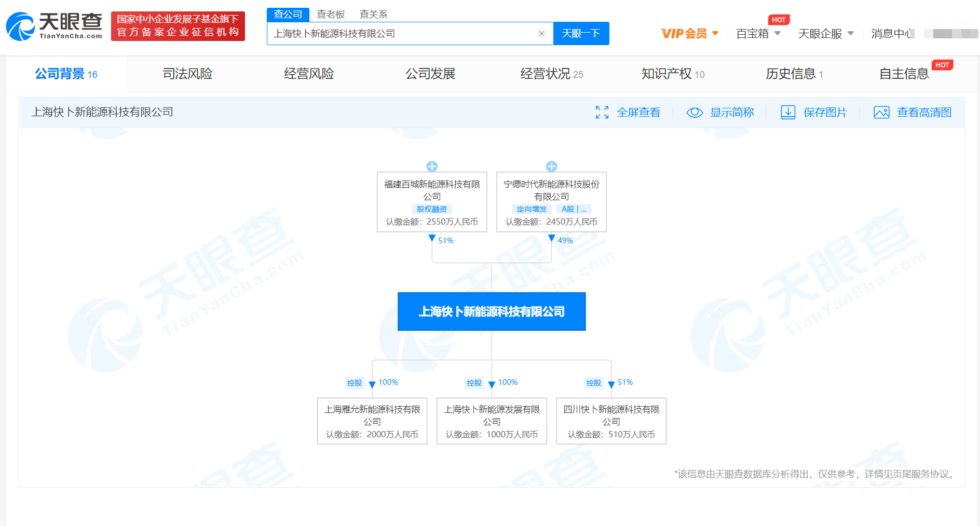Expand the plus icon above 宁德时代新能源 node
980x526 pixels.
(x=551, y=166)
